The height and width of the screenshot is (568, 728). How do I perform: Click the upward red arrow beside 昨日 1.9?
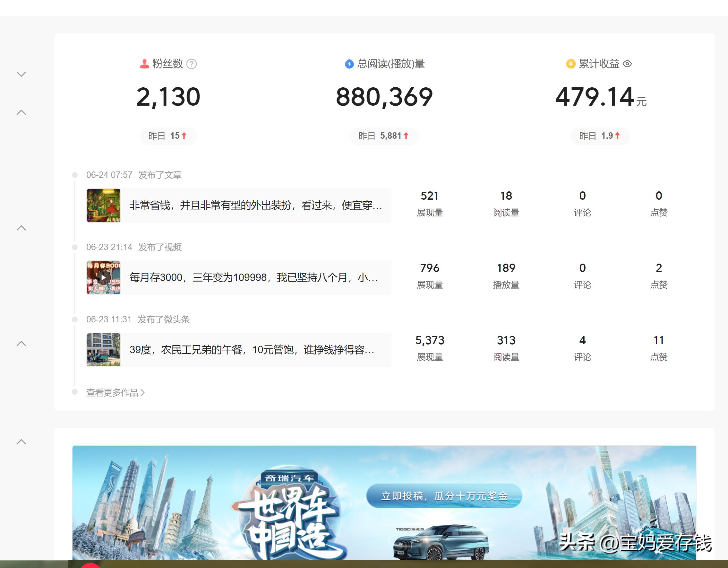point(618,136)
